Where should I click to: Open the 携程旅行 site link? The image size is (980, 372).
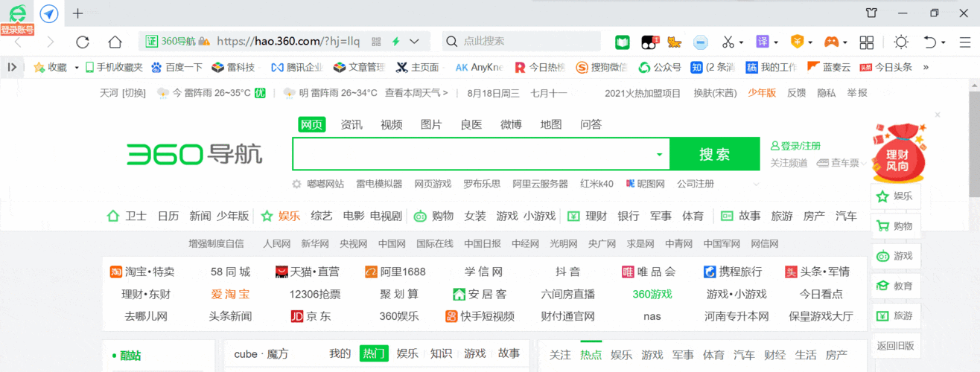[732, 272]
